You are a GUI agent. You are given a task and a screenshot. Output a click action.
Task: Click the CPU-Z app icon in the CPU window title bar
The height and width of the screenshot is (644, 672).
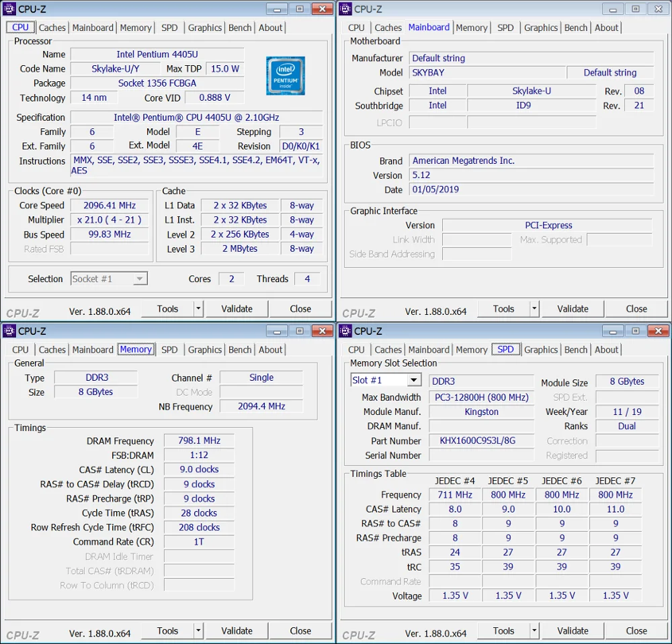9,9
